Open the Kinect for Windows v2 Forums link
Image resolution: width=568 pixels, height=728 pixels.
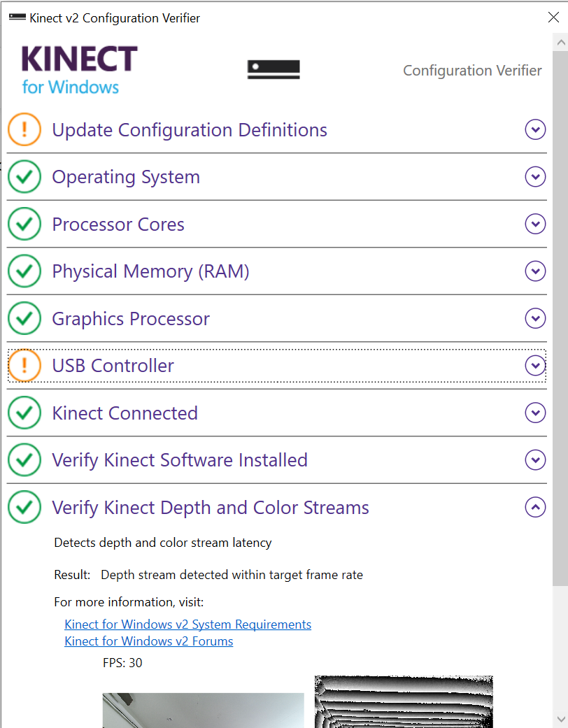[148, 641]
